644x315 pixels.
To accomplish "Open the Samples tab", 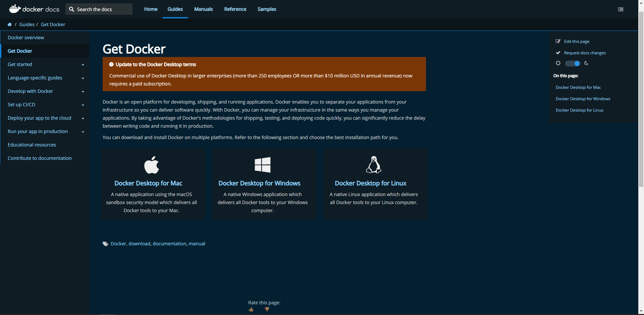I will tap(267, 9).
